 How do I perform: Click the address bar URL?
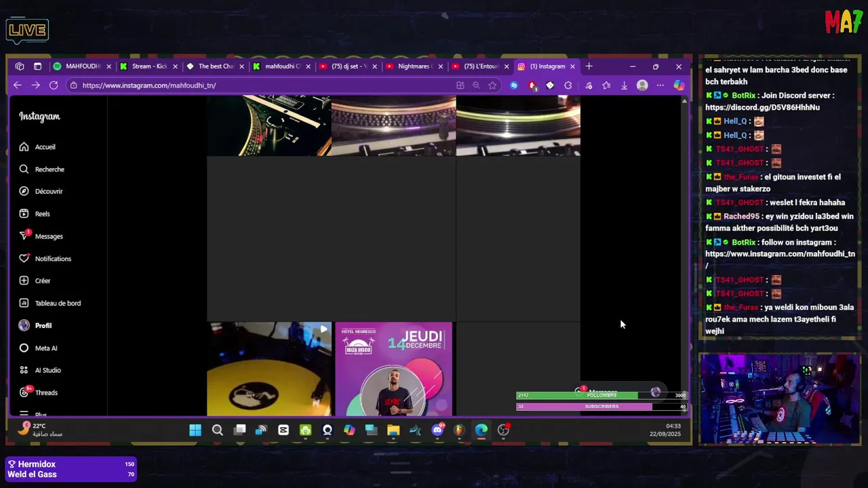click(149, 85)
